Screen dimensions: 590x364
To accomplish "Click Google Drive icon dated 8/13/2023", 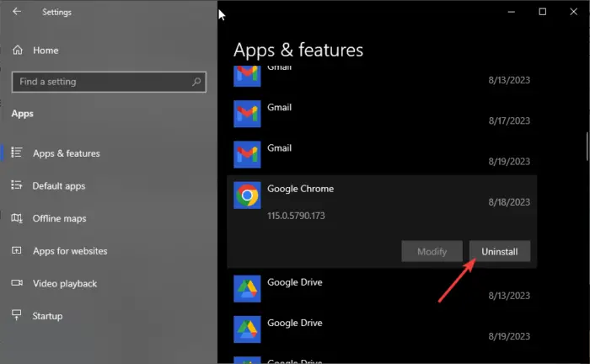I will click(x=247, y=289).
